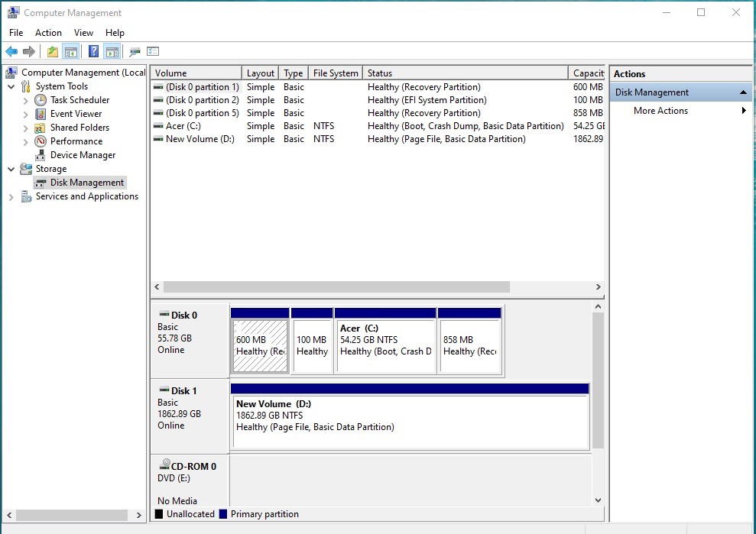The height and width of the screenshot is (534, 756).
Task: Sort by the Volume column header
Action: click(196, 73)
